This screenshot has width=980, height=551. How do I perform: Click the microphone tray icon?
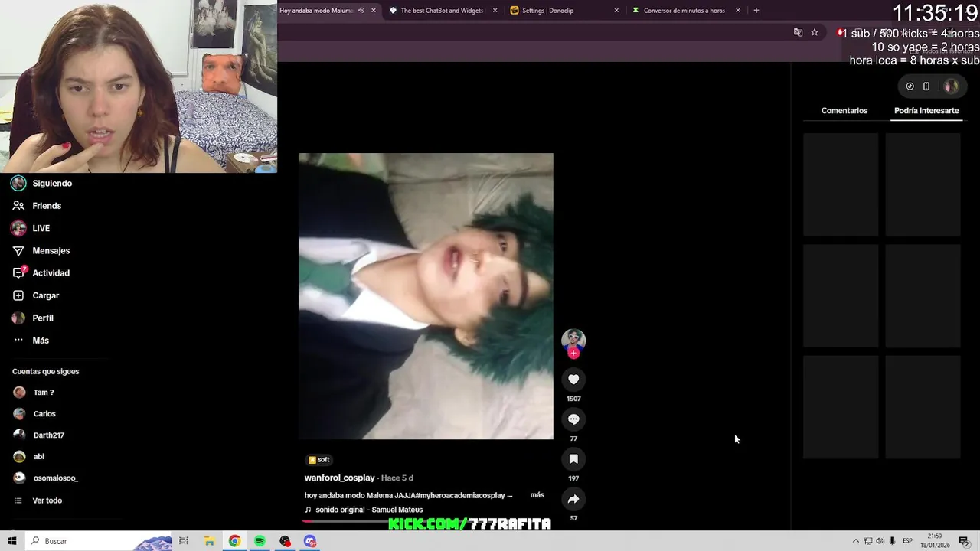892,541
